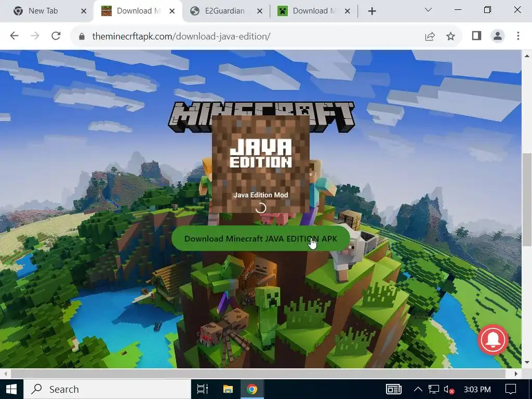View site info via padlock icon
Screen dimensions: 532x399
point(82,36)
